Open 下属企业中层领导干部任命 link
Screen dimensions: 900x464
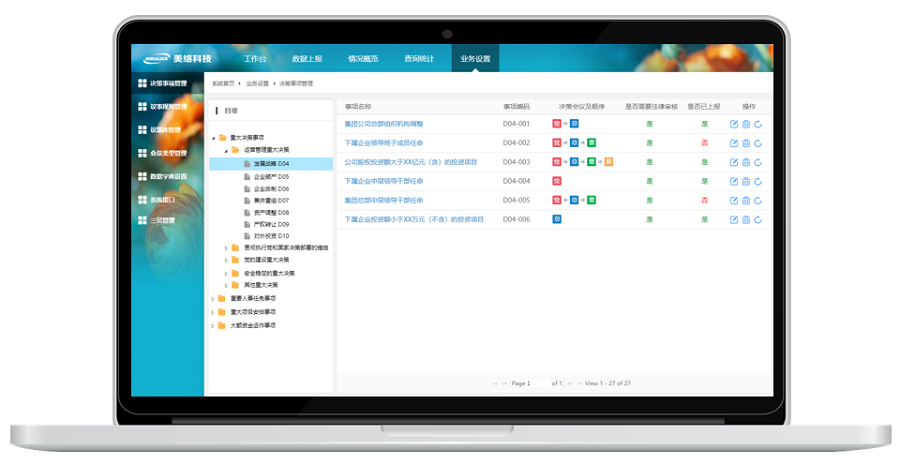[383, 181]
